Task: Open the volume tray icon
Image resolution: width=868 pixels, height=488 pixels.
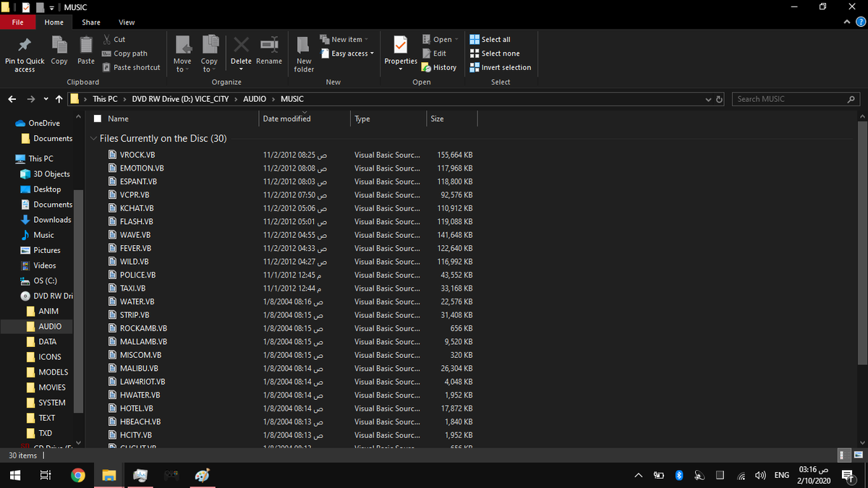Action: click(x=760, y=476)
